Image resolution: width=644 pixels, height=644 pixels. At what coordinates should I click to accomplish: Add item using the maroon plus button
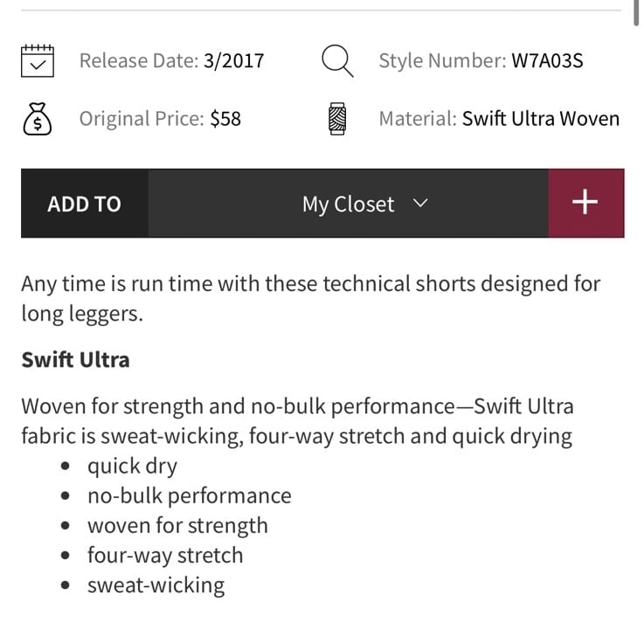pyautogui.click(x=586, y=203)
